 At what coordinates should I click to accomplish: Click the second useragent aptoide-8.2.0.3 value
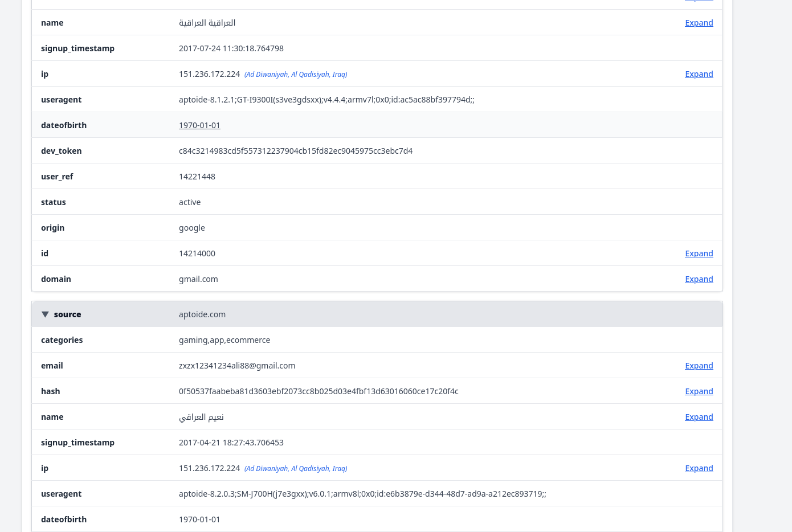[x=362, y=494]
